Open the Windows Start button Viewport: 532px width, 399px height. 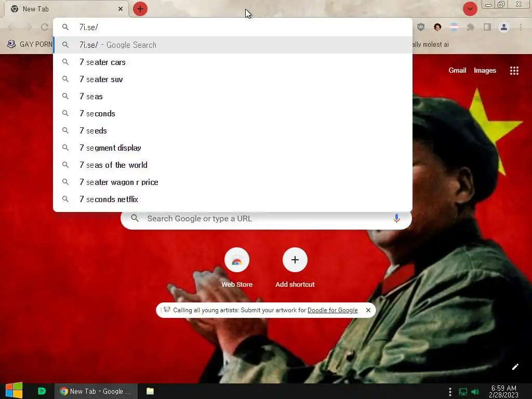click(x=14, y=391)
